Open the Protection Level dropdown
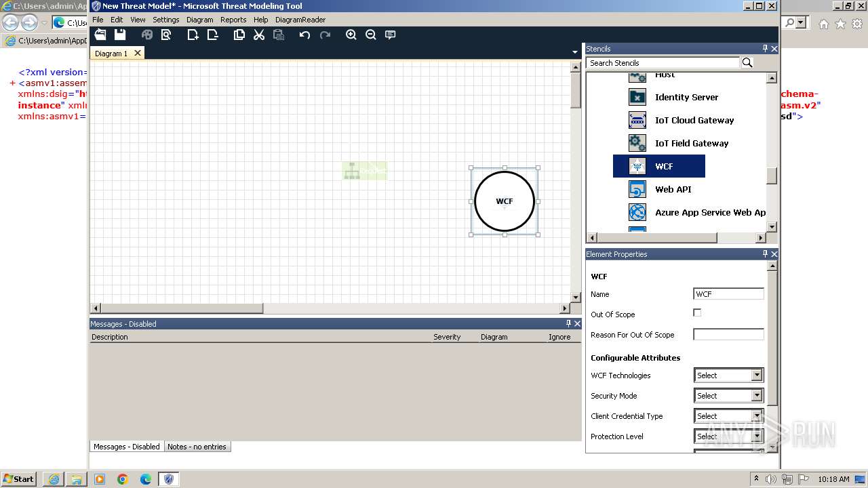 point(757,436)
